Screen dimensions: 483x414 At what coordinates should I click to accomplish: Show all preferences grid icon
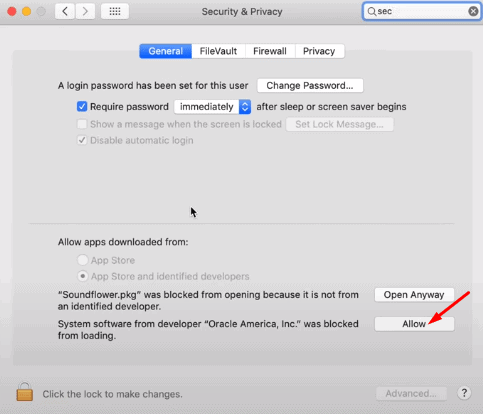tap(115, 12)
